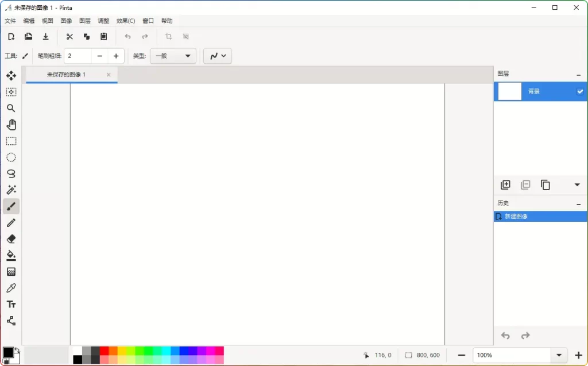The width and height of the screenshot is (588, 366).
Task: Activate the Text tool
Action: (11, 304)
